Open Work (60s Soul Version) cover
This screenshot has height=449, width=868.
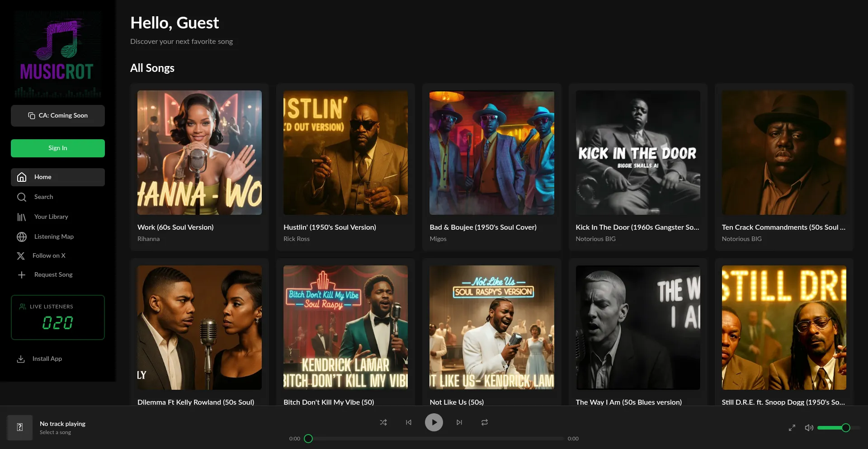coord(199,152)
